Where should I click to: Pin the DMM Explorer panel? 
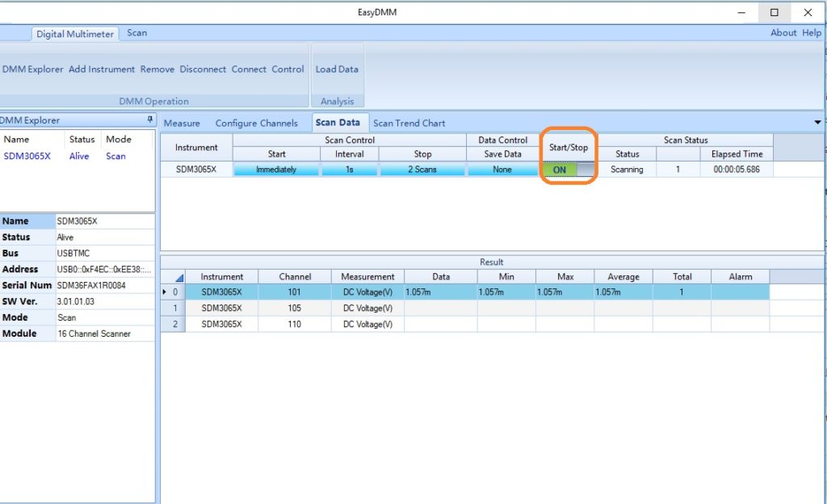click(x=149, y=120)
